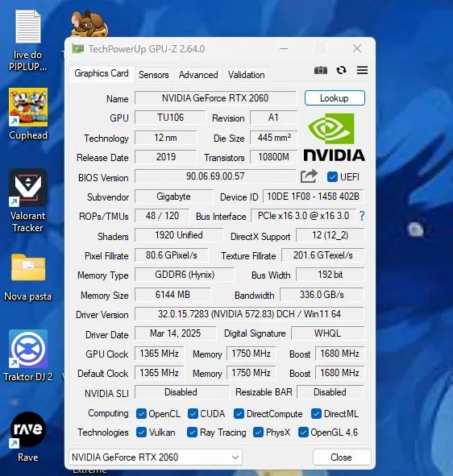Click the Lookup button
Image resolution: width=453 pixels, height=476 pixels.
tap(335, 98)
